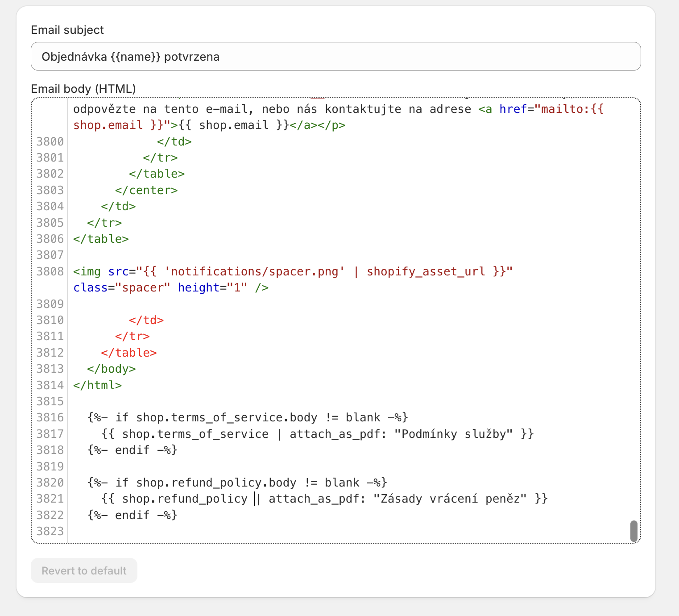Click the </html> tag on line 3814
Screen dimensions: 679x616
97,385
